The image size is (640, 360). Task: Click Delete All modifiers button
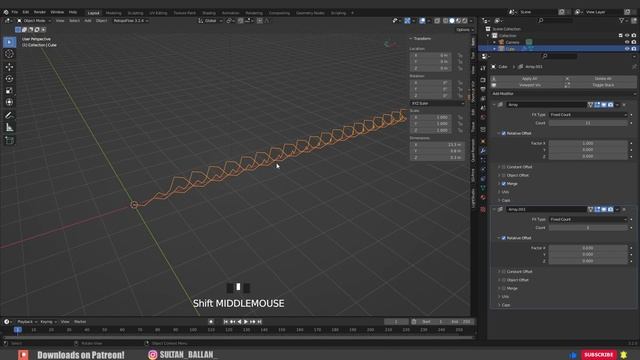click(x=600, y=78)
